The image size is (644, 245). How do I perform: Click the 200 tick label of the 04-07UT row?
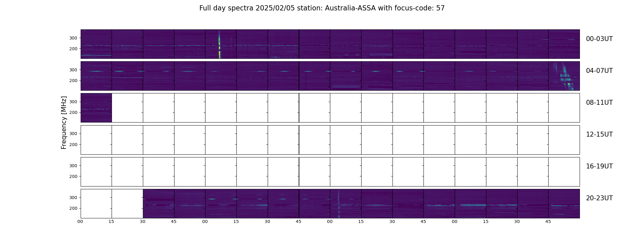point(73,81)
